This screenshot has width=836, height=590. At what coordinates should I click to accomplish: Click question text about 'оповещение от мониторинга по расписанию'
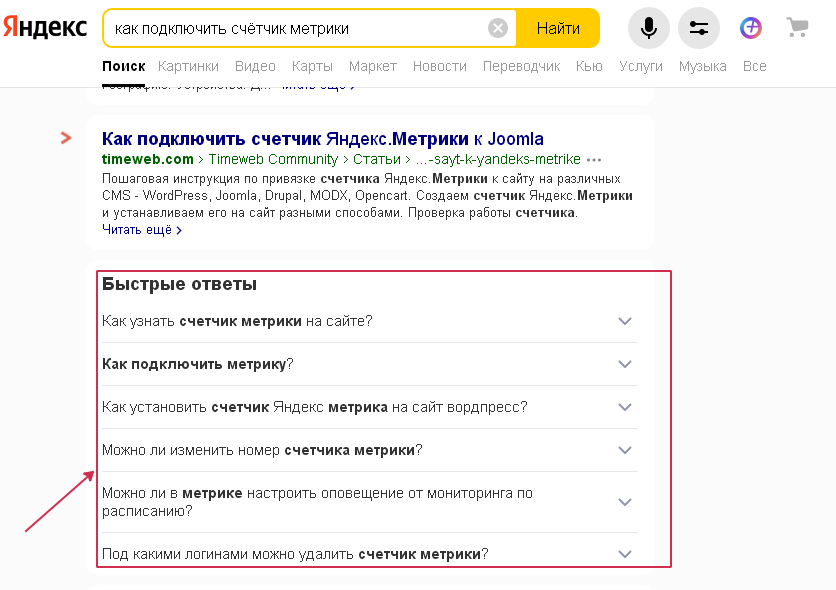coord(317,502)
